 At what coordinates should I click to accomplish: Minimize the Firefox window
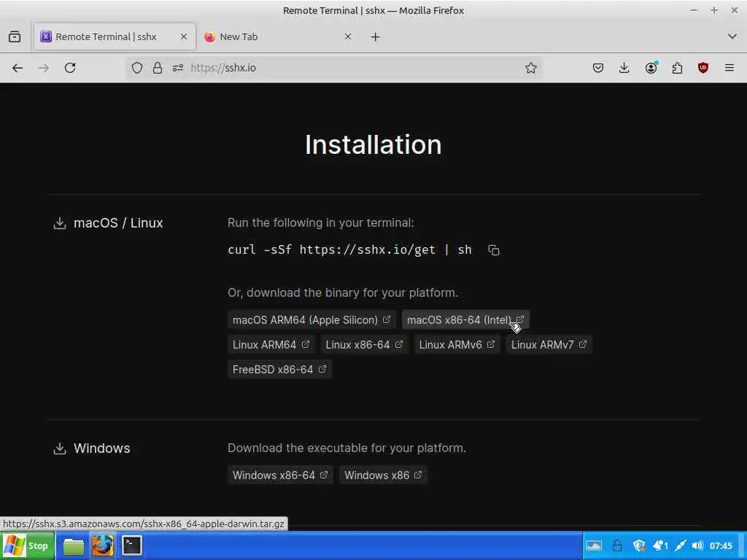[x=694, y=10]
